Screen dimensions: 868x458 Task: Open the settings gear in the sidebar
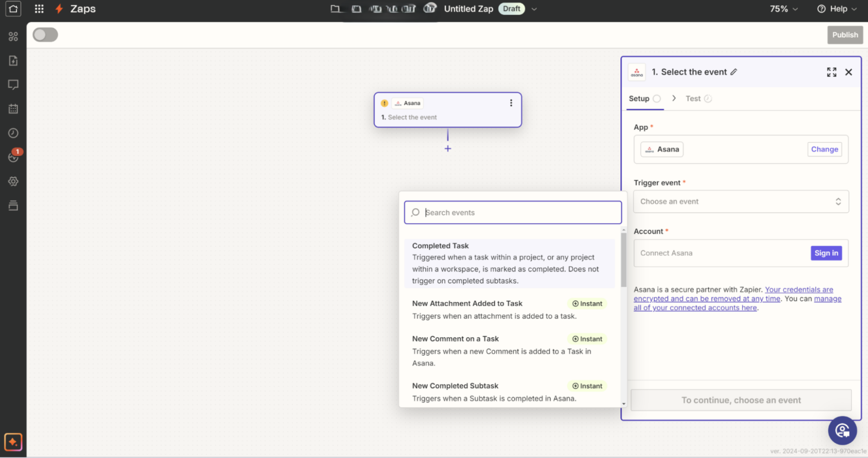13,181
